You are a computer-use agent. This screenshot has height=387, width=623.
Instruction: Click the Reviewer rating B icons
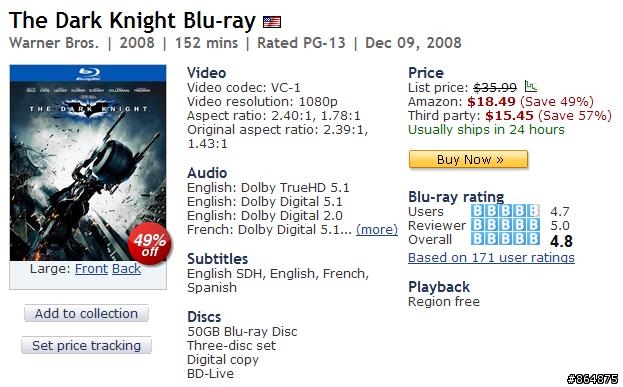pyautogui.click(x=505, y=225)
